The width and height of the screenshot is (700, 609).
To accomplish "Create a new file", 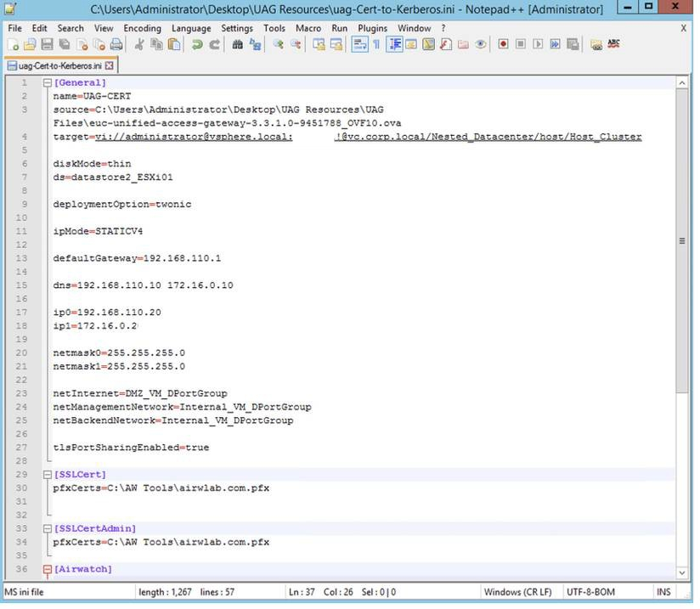I will [12, 43].
